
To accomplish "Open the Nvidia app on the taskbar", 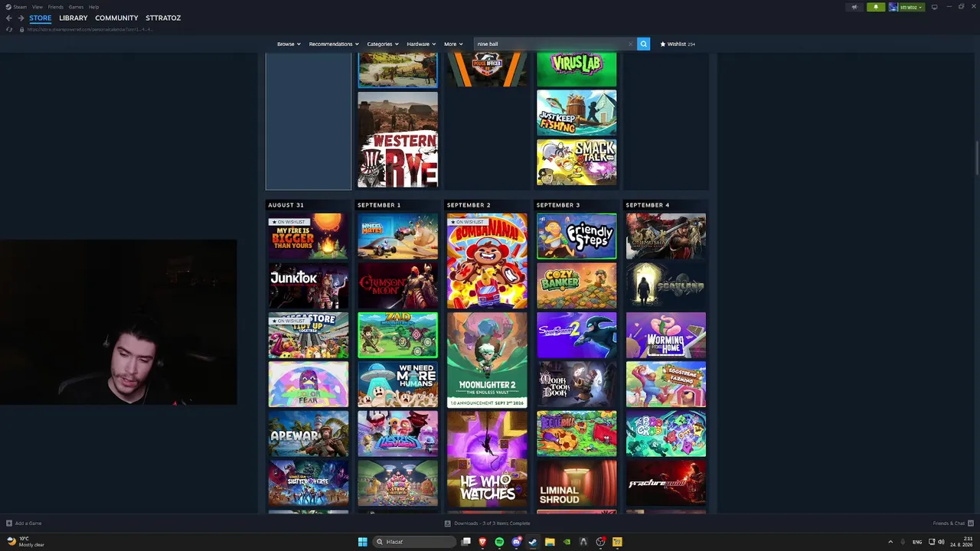I will (x=567, y=542).
